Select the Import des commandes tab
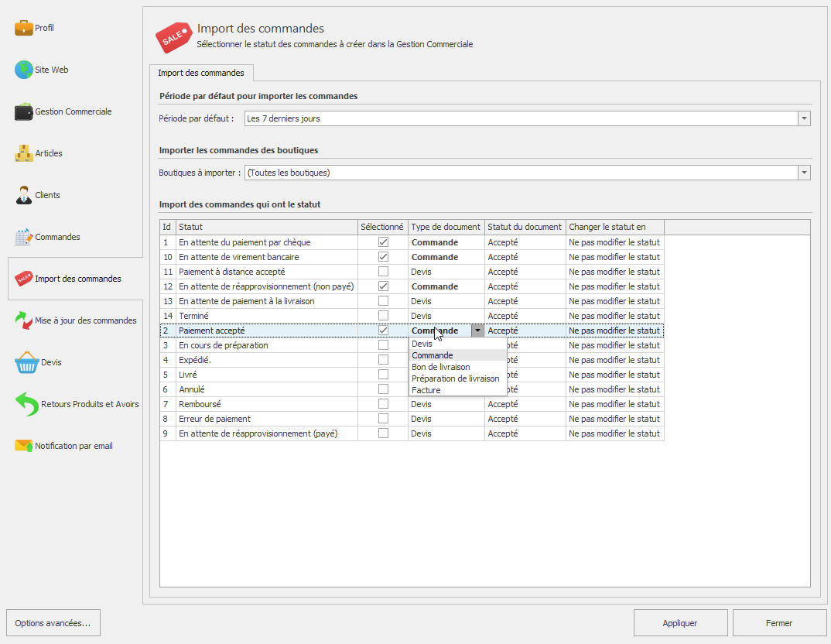This screenshot has width=831, height=644. tap(201, 73)
